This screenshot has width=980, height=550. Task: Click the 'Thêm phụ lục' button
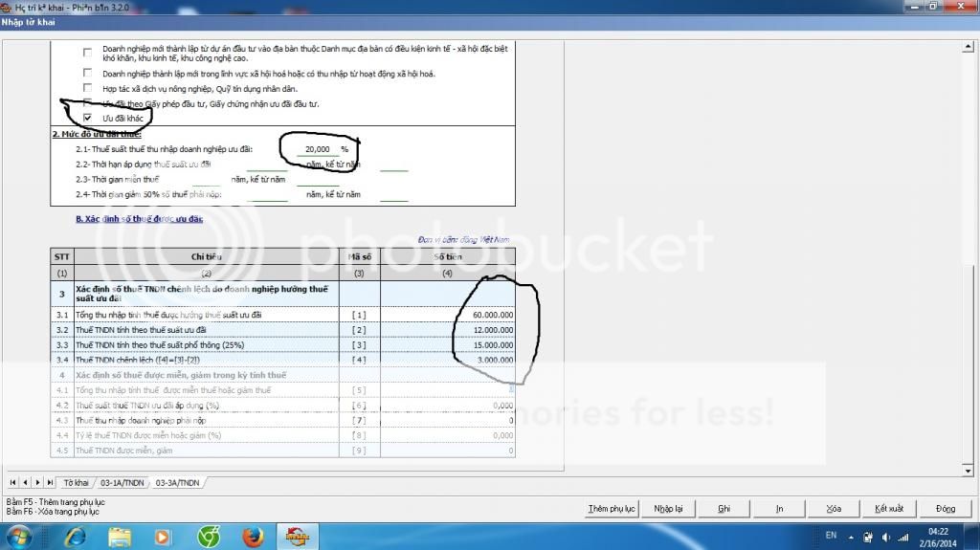[612, 509]
